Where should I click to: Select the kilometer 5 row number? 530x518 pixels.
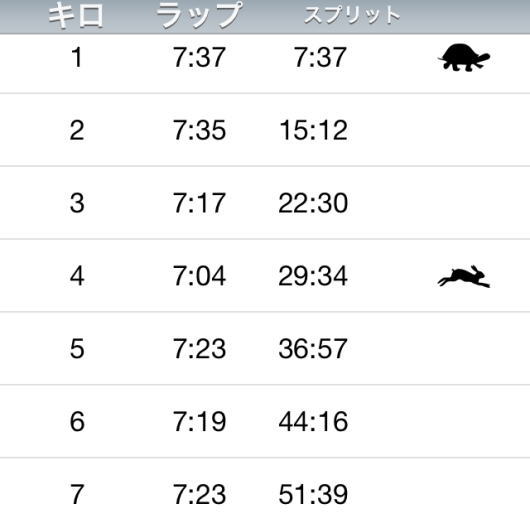point(77,349)
